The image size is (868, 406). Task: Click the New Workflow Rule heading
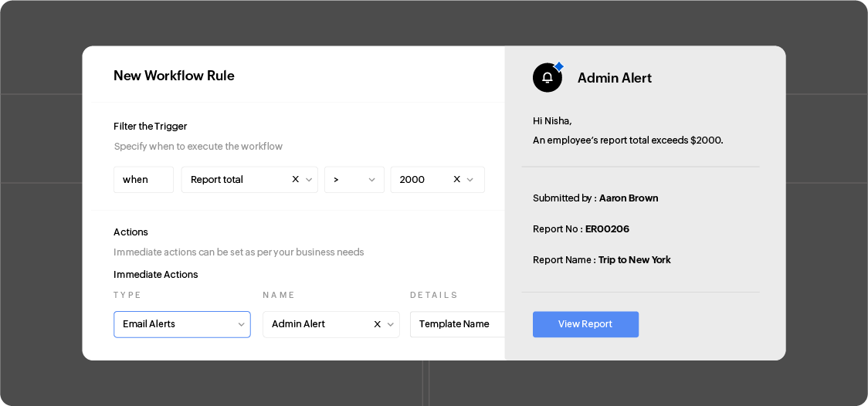(174, 76)
